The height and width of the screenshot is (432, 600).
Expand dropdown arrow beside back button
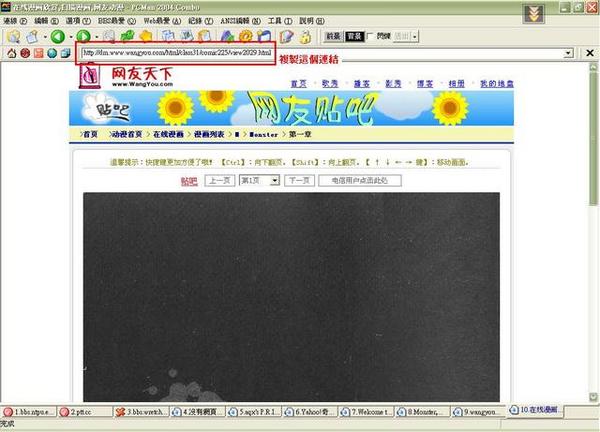[71, 37]
